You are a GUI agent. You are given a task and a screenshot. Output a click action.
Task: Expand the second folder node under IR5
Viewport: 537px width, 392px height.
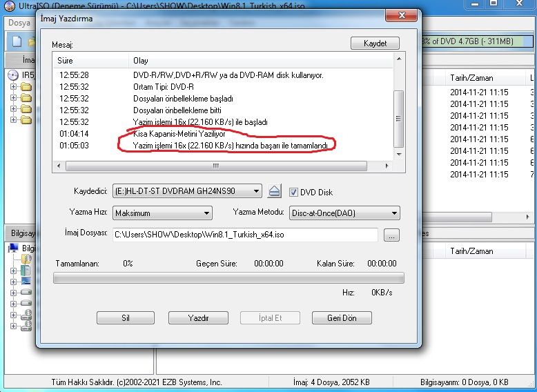pyautogui.click(x=13, y=97)
